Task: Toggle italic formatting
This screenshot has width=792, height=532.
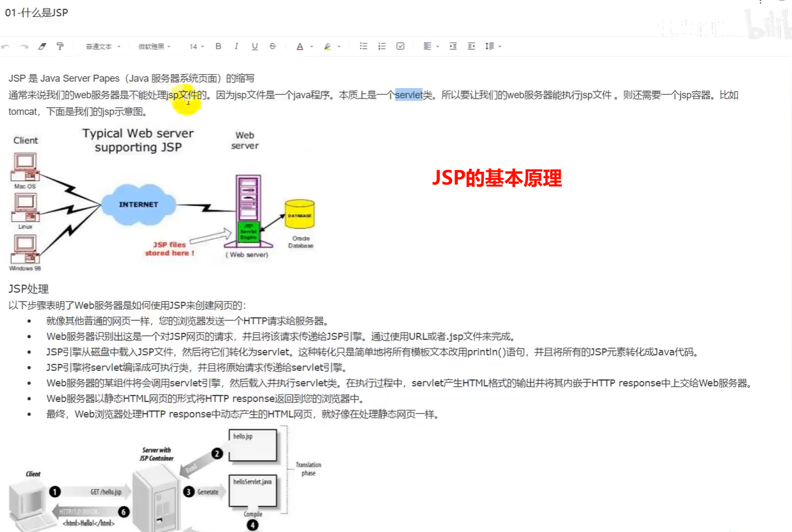Action: 236,46
